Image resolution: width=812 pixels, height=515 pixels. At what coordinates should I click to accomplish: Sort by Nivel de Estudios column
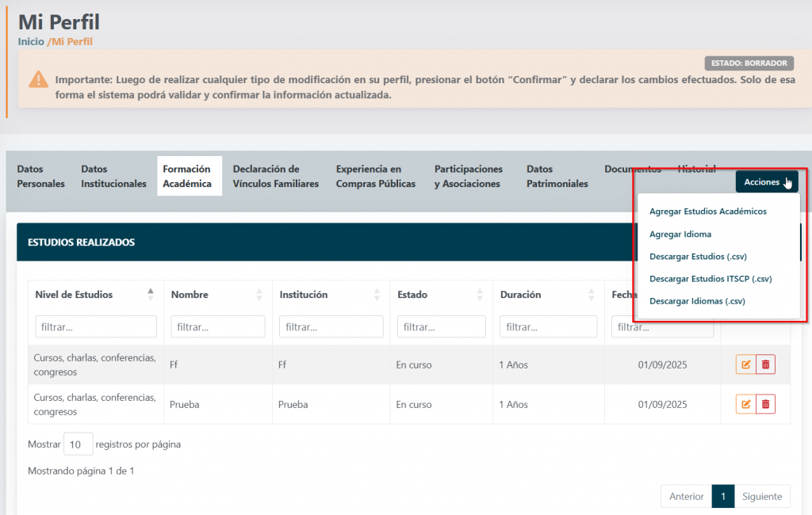coord(150,295)
